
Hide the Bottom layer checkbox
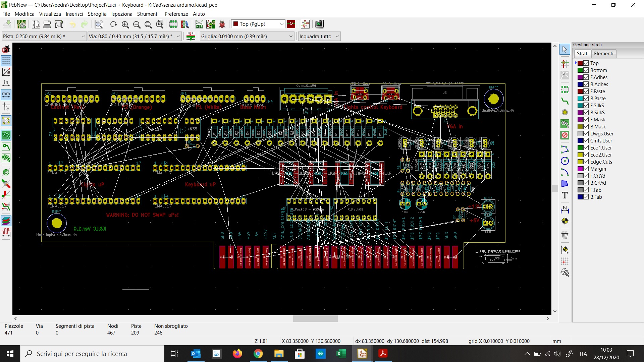[x=586, y=70]
